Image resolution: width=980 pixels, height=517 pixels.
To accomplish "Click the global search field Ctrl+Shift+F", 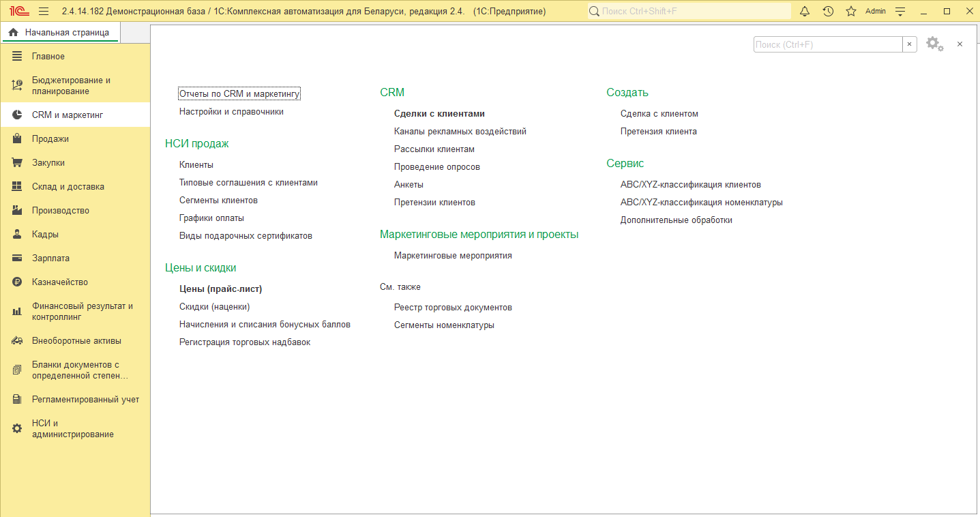I will click(689, 11).
